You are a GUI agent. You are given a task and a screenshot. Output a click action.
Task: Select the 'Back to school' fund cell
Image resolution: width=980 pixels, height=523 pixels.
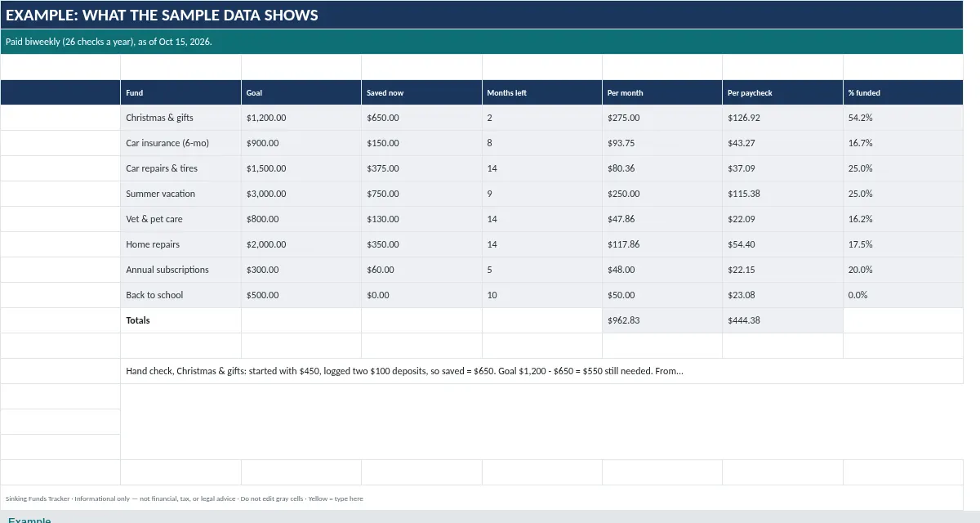[x=180, y=295]
